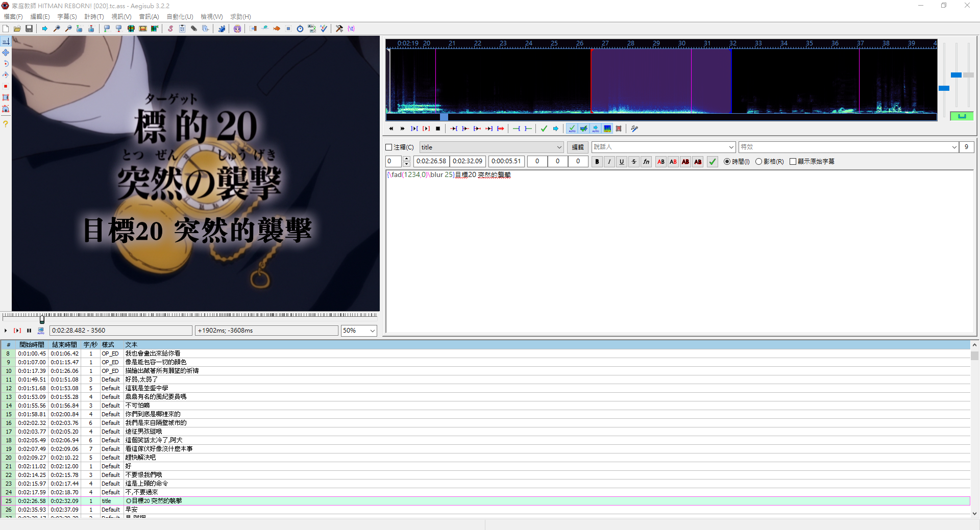Open the Attachments paperclip icon
This screenshot has height=530, width=980.
[x=194, y=29]
